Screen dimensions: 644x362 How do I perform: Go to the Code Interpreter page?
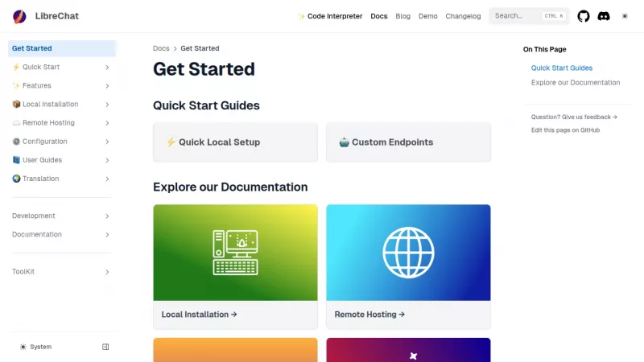(330, 16)
